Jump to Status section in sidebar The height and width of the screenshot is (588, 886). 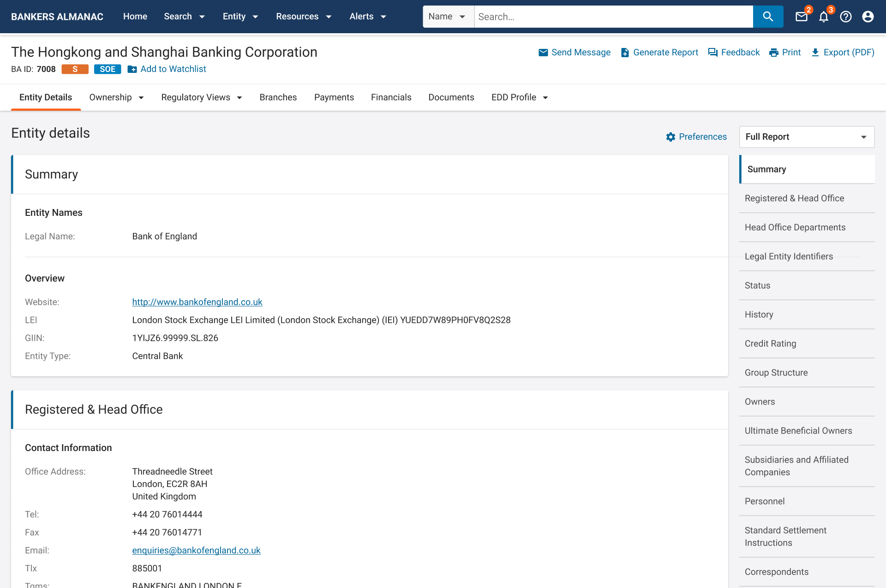tap(807, 285)
